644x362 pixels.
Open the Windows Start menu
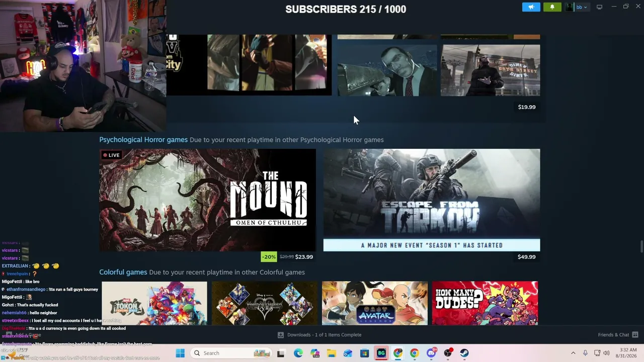180,353
